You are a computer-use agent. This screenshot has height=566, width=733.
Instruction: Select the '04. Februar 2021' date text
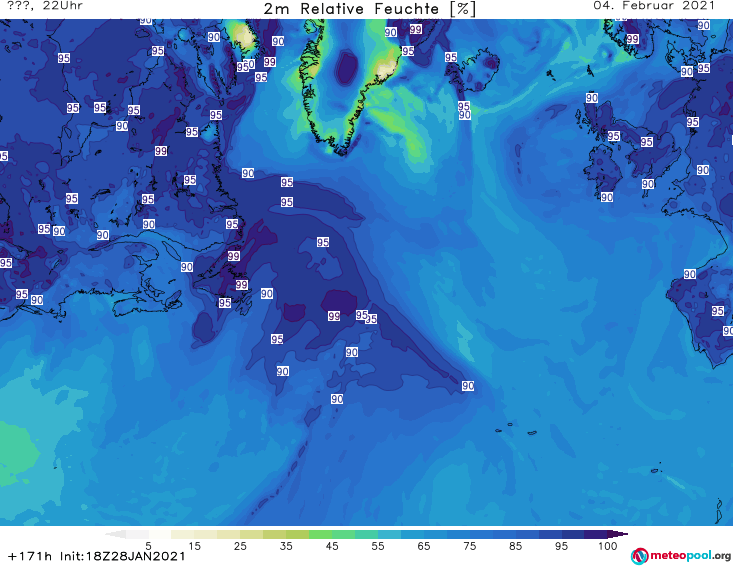click(654, 6)
